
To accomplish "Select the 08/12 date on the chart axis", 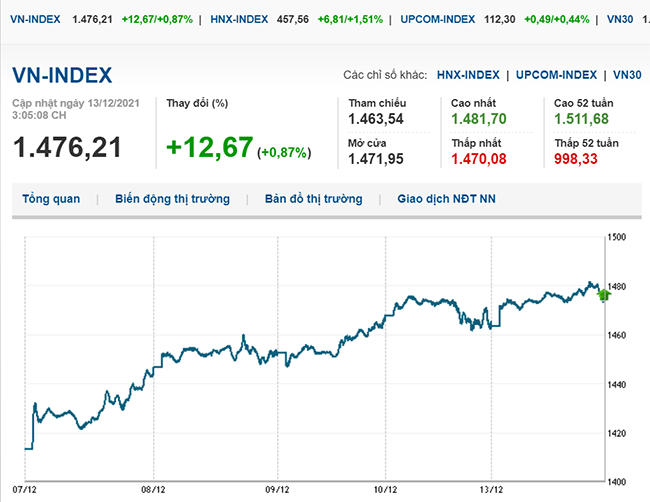I will click(x=152, y=491).
